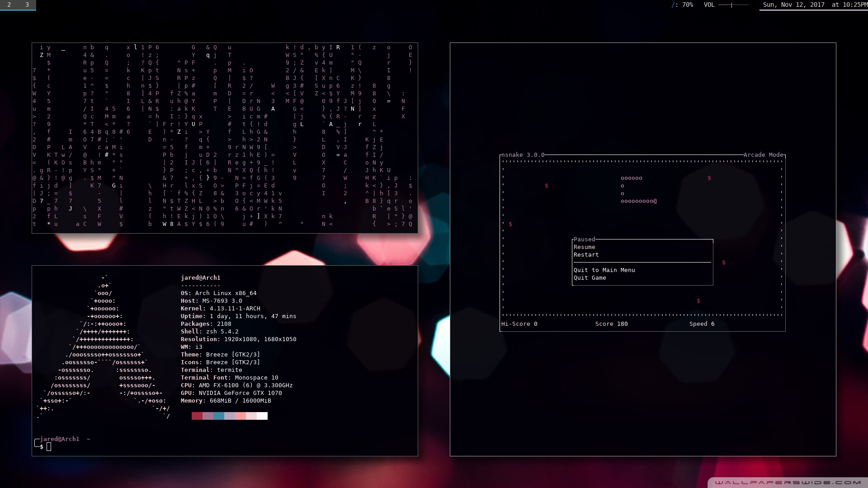Switch to workspace 2 in the bar
Image resolution: width=868 pixels, height=488 pixels.
(x=9, y=5)
